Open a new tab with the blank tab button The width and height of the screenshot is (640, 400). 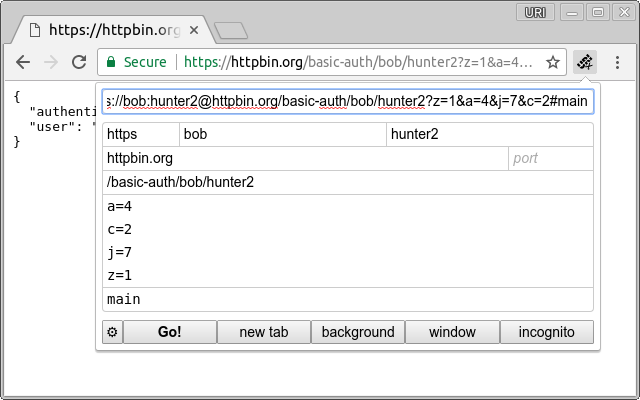[231, 31]
